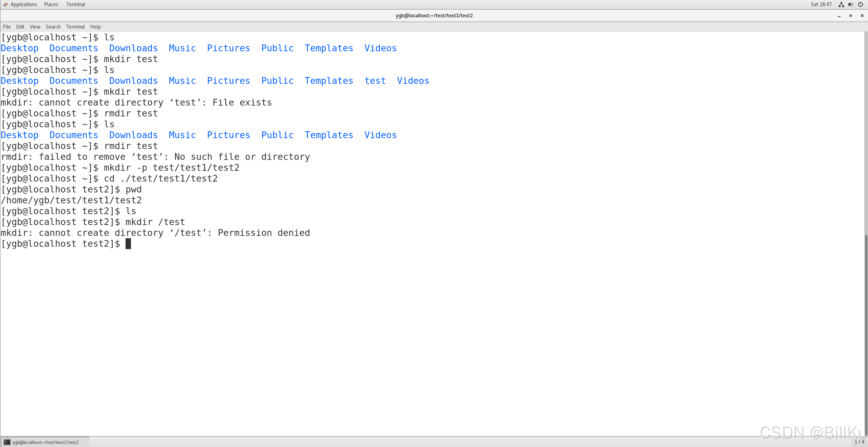The width and height of the screenshot is (868, 447).
Task: Click the power icon in top bar
Action: pyautogui.click(x=861, y=4)
